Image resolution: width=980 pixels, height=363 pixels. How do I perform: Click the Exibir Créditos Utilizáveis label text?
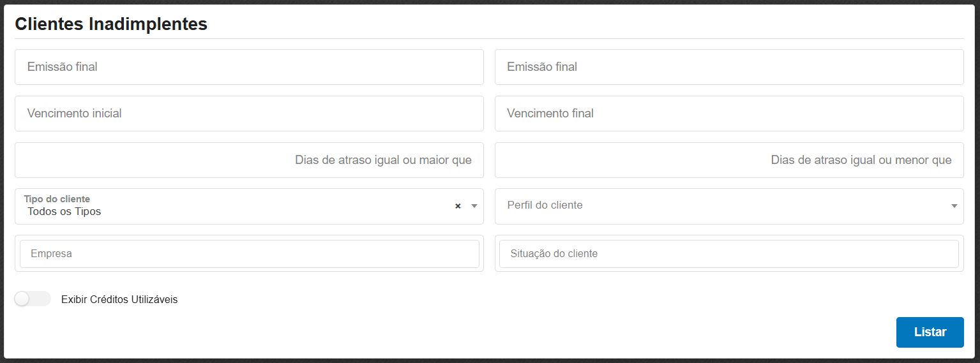(119, 299)
